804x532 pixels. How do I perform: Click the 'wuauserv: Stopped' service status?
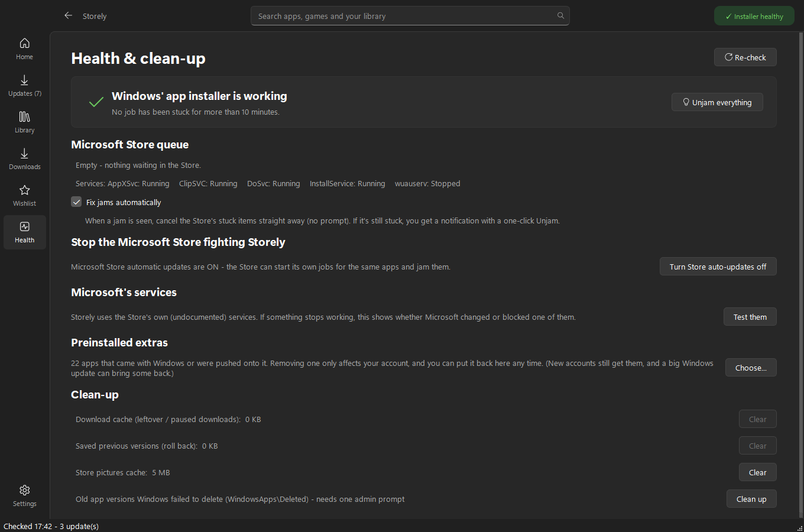[427, 184]
